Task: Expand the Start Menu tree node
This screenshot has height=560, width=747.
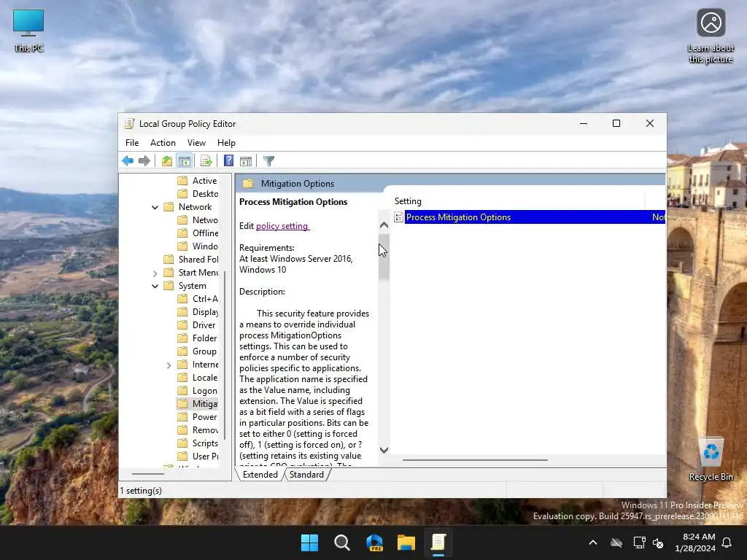Action: click(155, 273)
